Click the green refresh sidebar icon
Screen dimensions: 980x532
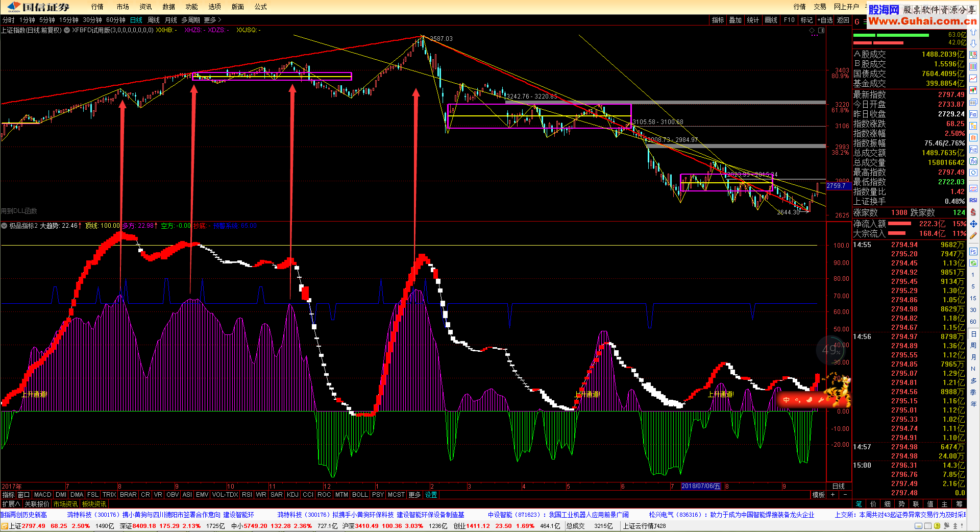(973, 262)
